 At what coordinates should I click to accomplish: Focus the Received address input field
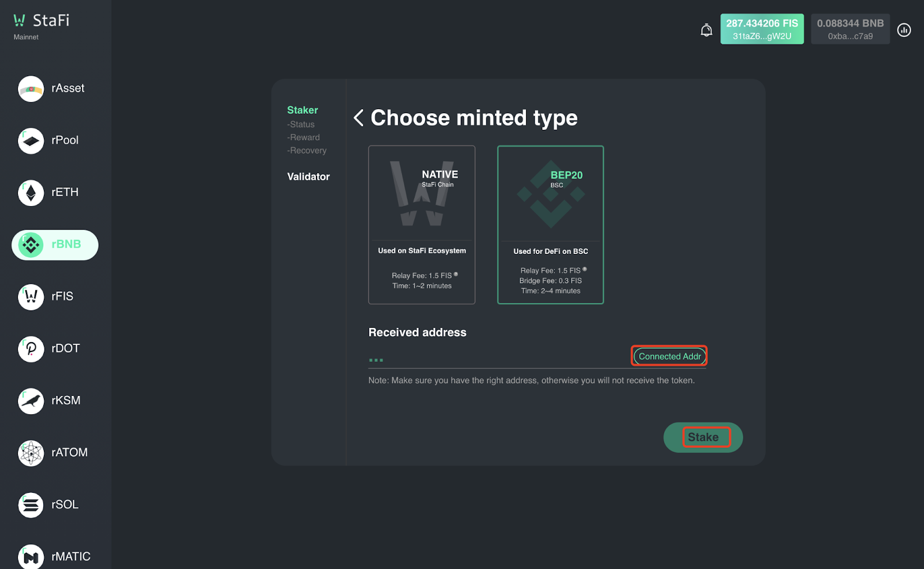pyautogui.click(x=500, y=359)
